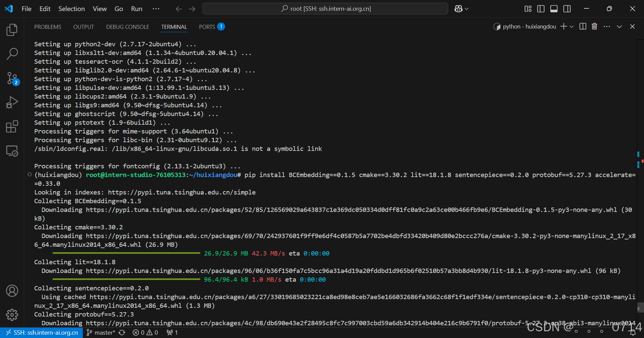This screenshot has height=338, width=644.
Task: Open the Explorer view in activity bar
Action: coord(12,30)
